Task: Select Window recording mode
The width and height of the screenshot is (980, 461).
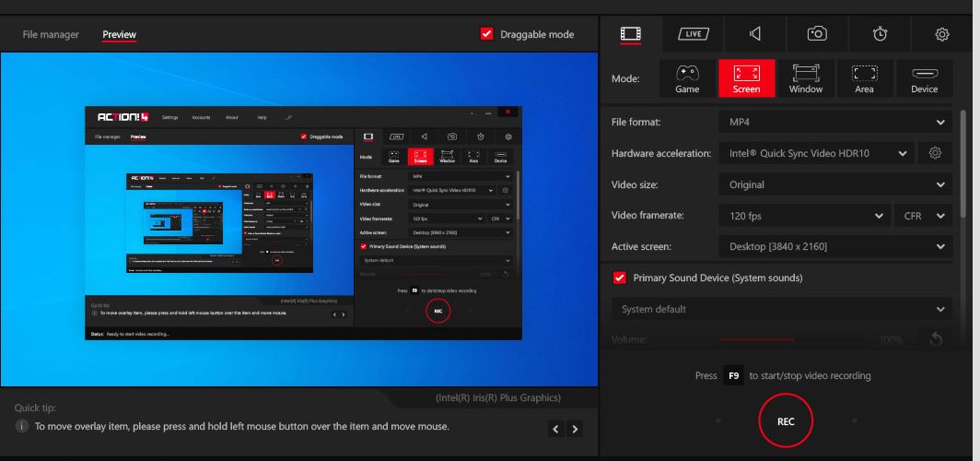Action: tap(806, 78)
